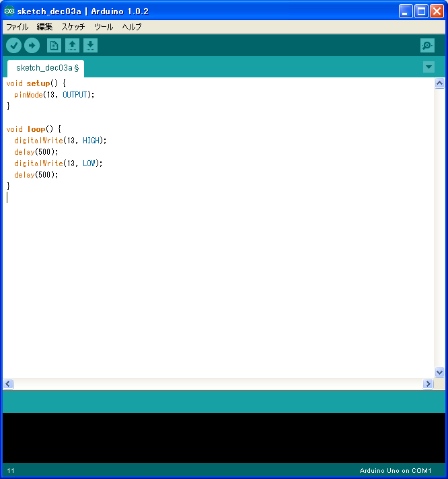This screenshot has width=448, height=479.
Task: Create a new sketch with New icon
Action: pyautogui.click(x=54, y=46)
